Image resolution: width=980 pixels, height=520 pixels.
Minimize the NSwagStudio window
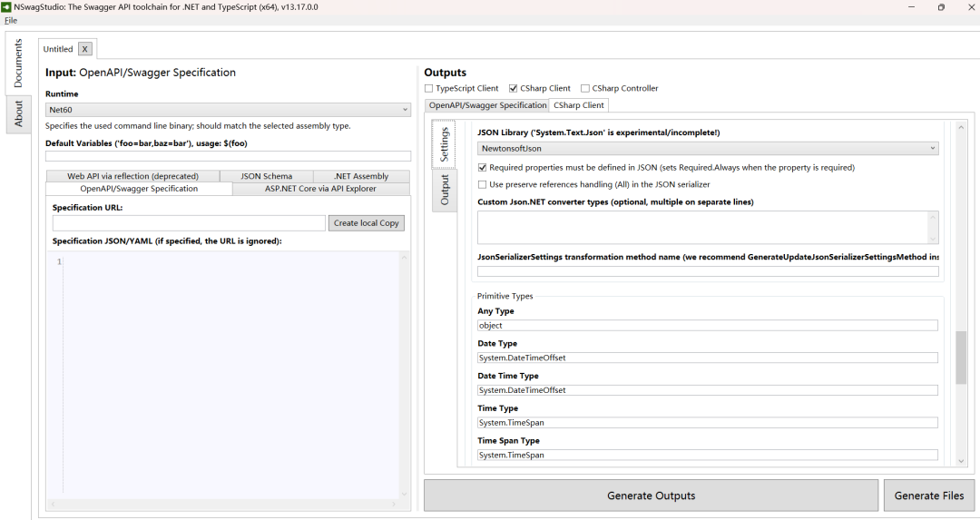coord(911,7)
